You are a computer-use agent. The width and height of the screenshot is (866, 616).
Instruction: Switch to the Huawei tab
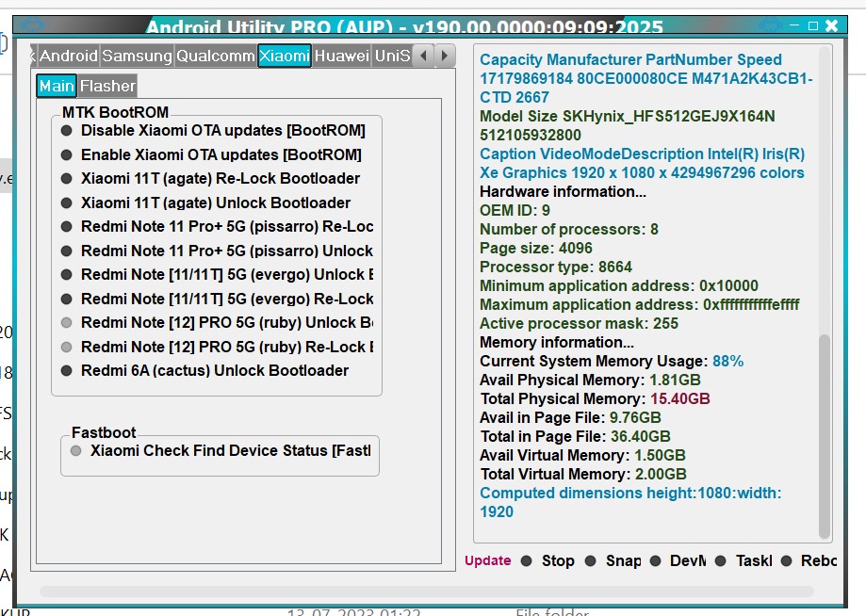(x=340, y=56)
